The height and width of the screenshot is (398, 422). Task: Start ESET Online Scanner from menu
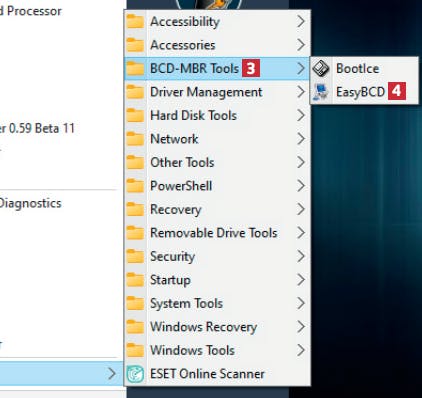tap(217, 374)
